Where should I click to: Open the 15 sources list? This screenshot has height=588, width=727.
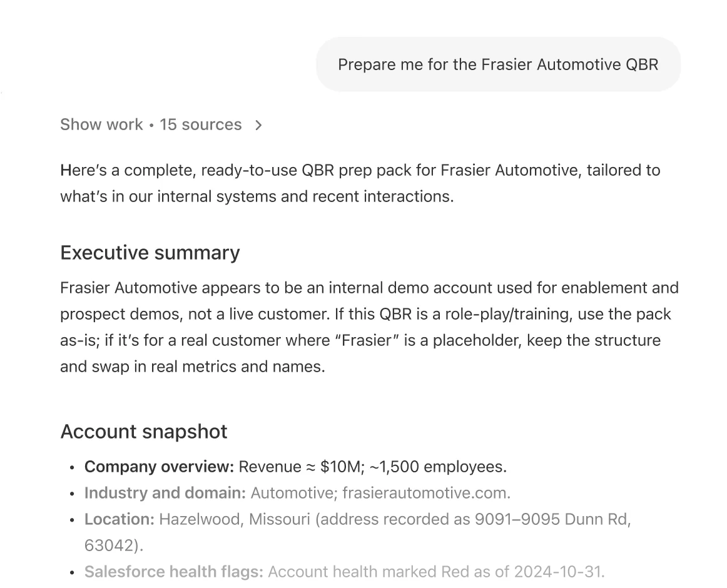200,124
